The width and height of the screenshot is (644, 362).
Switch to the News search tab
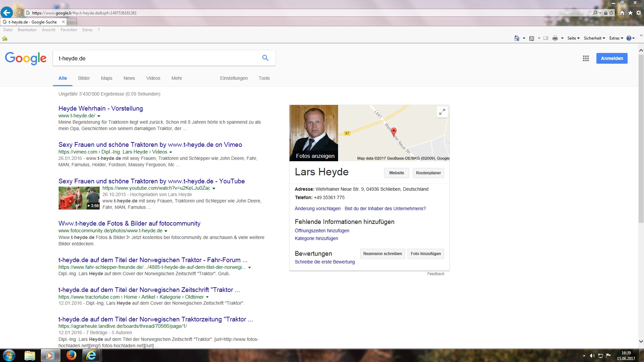click(x=129, y=78)
